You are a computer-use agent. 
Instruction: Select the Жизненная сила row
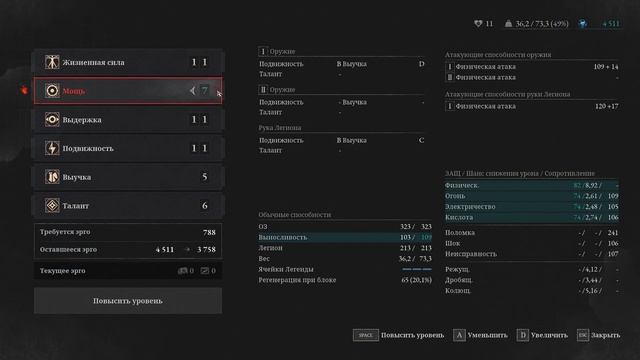pyautogui.click(x=128, y=62)
